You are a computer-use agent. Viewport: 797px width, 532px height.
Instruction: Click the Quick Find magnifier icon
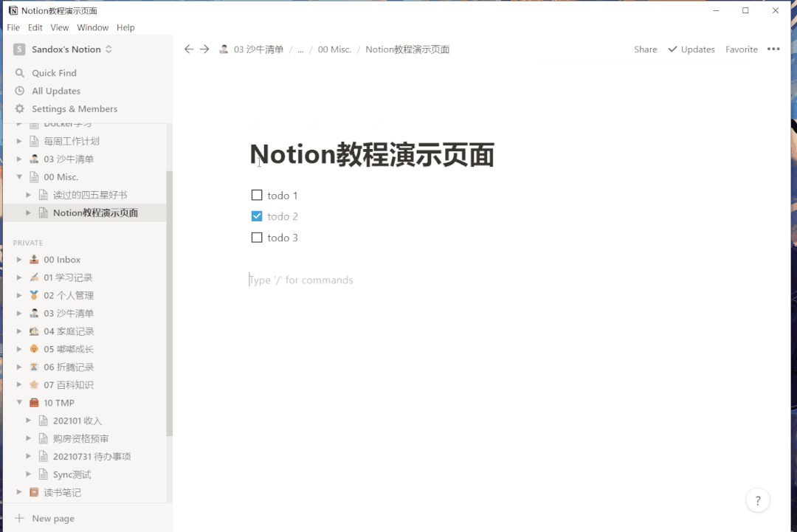pos(20,73)
